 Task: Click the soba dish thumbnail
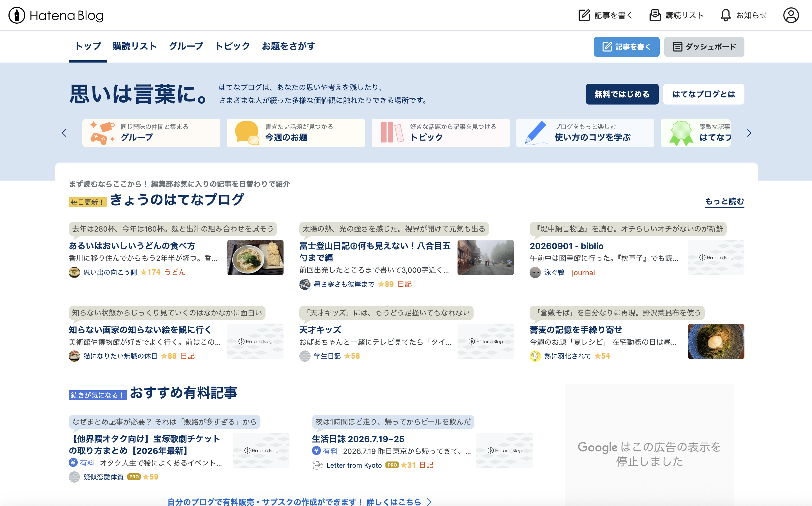716,341
